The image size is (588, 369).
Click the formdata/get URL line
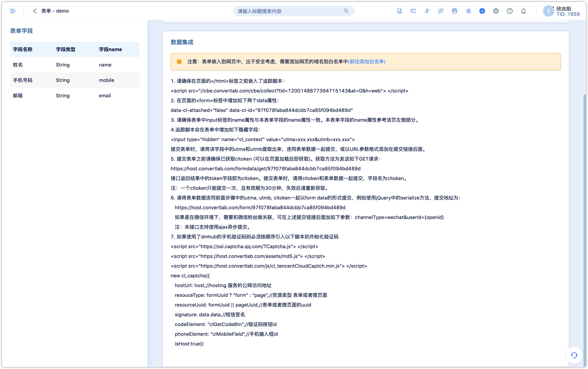[265, 168]
